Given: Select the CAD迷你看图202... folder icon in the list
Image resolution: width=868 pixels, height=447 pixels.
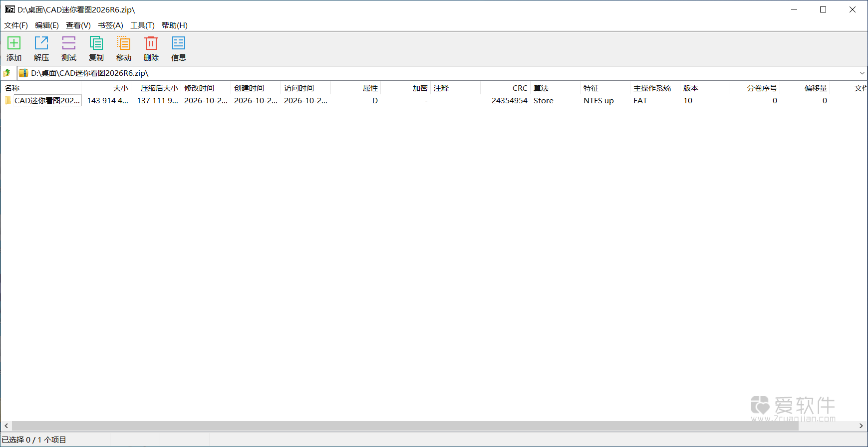Looking at the screenshot, I should pos(8,100).
